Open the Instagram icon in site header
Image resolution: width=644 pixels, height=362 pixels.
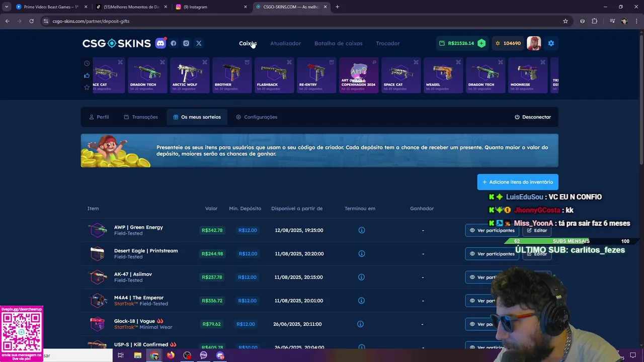[186, 43]
